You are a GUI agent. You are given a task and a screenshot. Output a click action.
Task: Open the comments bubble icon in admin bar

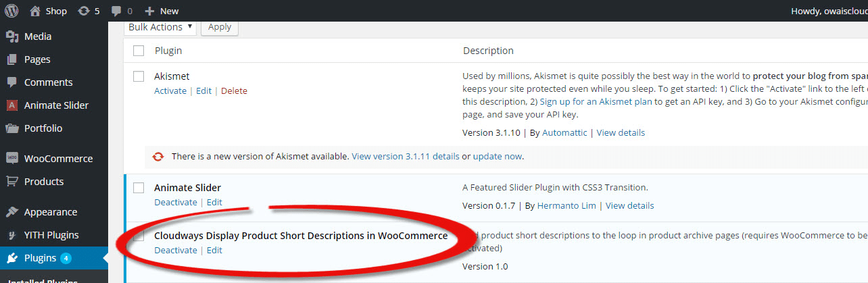point(117,11)
